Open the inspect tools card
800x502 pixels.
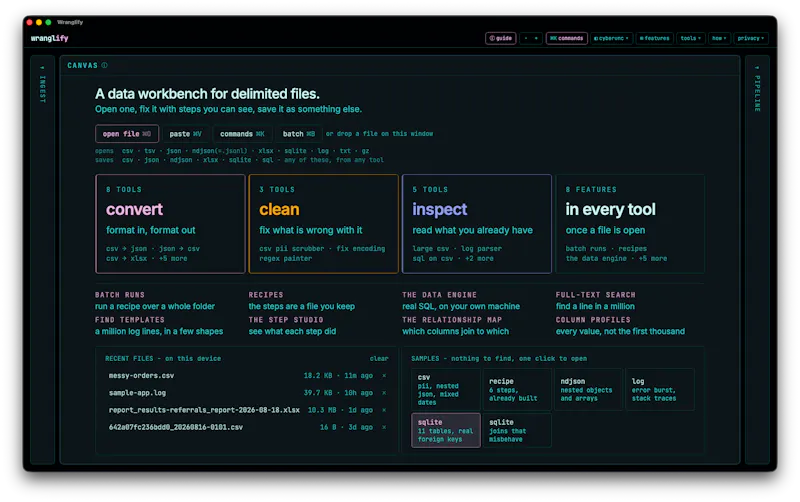point(477,224)
